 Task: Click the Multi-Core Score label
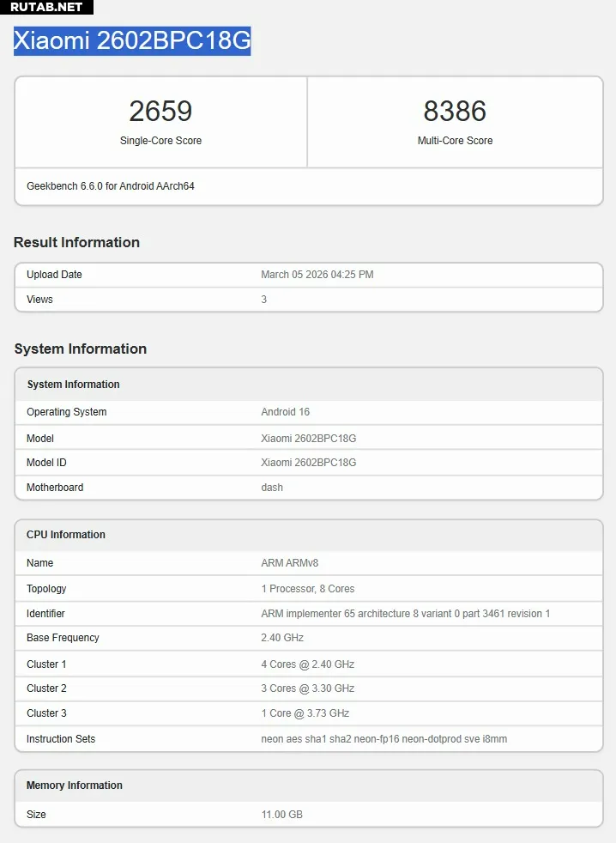pos(455,141)
